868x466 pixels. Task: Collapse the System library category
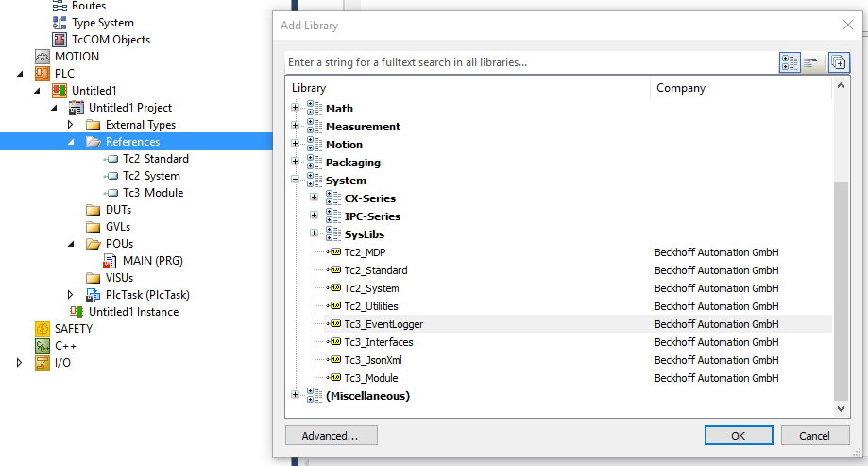pos(295,179)
